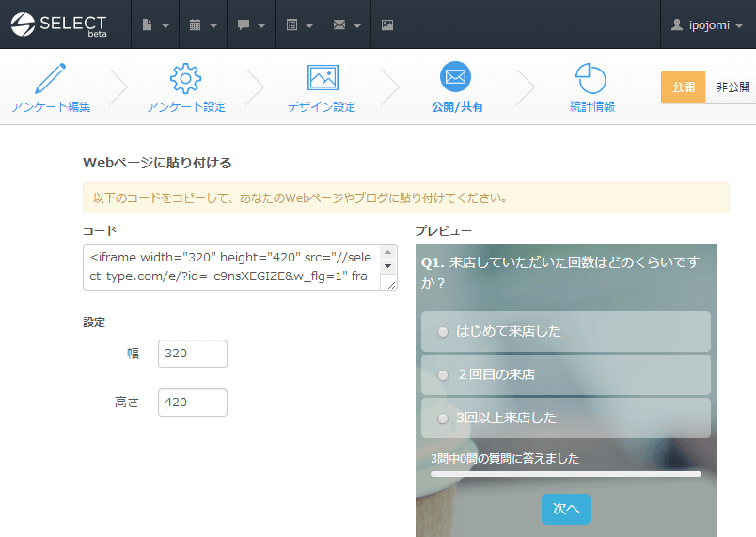Select はじめて来店した radio option
This screenshot has width=756, height=537.
tap(443, 332)
